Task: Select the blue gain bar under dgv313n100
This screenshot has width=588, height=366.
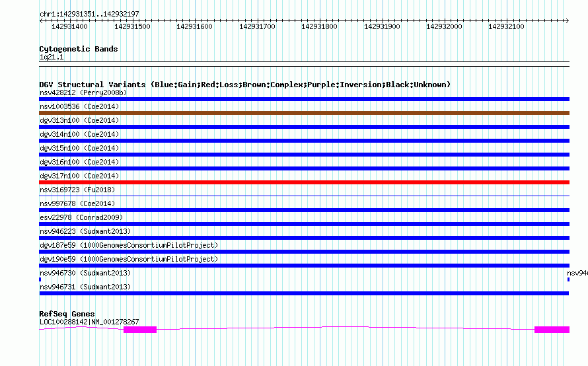Action: [304, 127]
